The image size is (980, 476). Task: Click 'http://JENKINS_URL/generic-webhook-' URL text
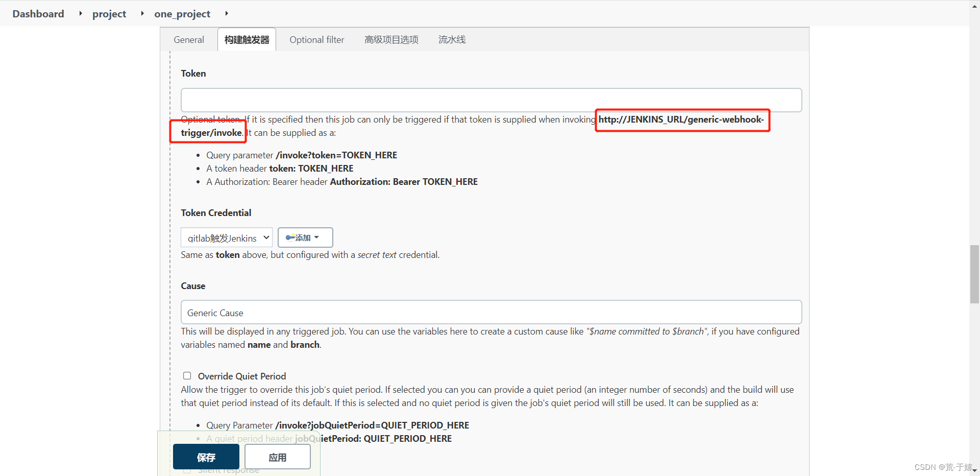[681, 120]
